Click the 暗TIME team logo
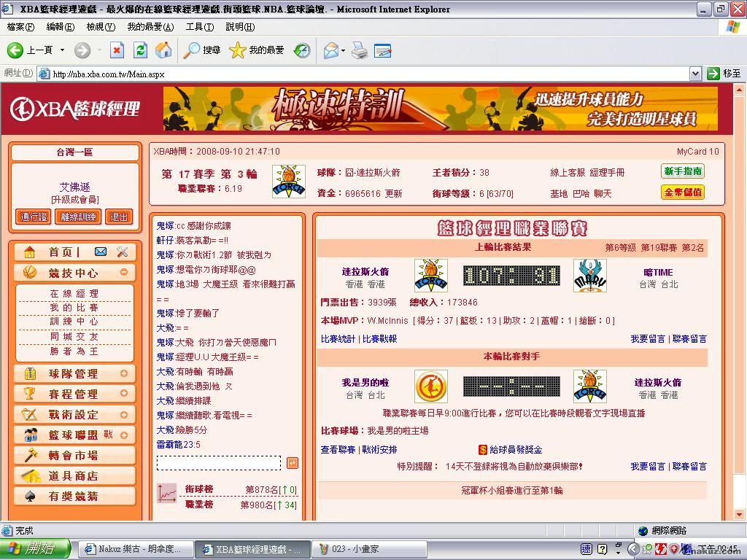Image resolution: width=747 pixels, height=560 pixels. point(589,276)
